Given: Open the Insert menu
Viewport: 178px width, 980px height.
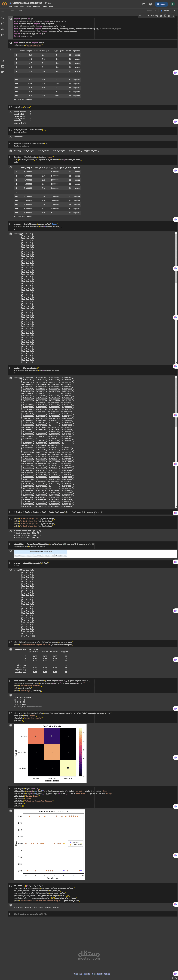Looking at the screenshot, I should coord(29,7).
